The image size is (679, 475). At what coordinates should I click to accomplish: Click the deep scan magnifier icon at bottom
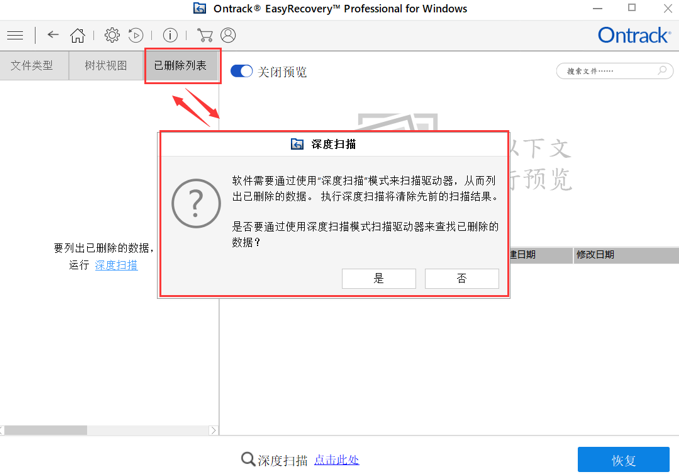point(248,459)
